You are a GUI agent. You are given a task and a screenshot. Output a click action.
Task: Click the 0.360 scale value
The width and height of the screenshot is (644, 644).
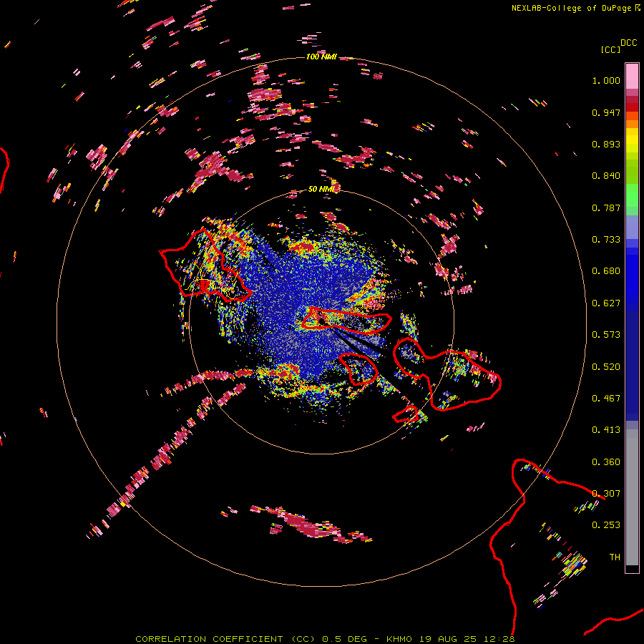(606, 462)
